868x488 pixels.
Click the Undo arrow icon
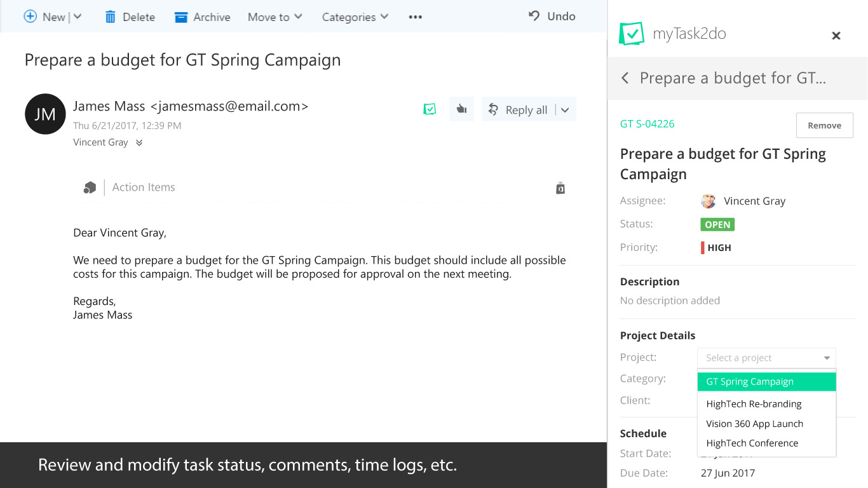coord(534,16)
